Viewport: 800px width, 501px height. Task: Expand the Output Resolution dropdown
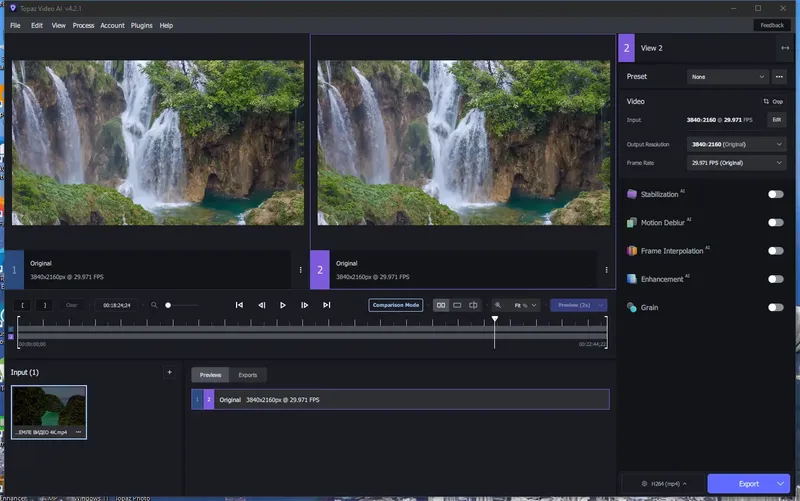[x=737, y=144]
